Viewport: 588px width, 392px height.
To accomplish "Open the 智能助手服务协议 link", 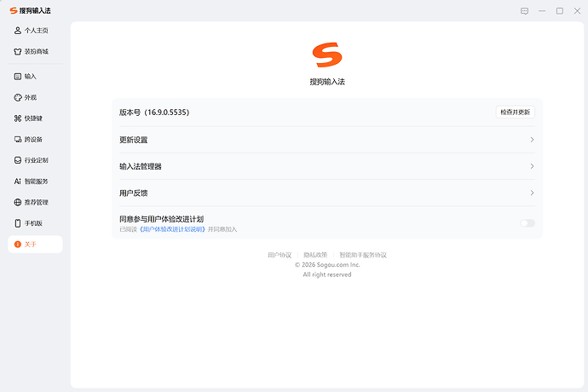I will click(363, 255).
